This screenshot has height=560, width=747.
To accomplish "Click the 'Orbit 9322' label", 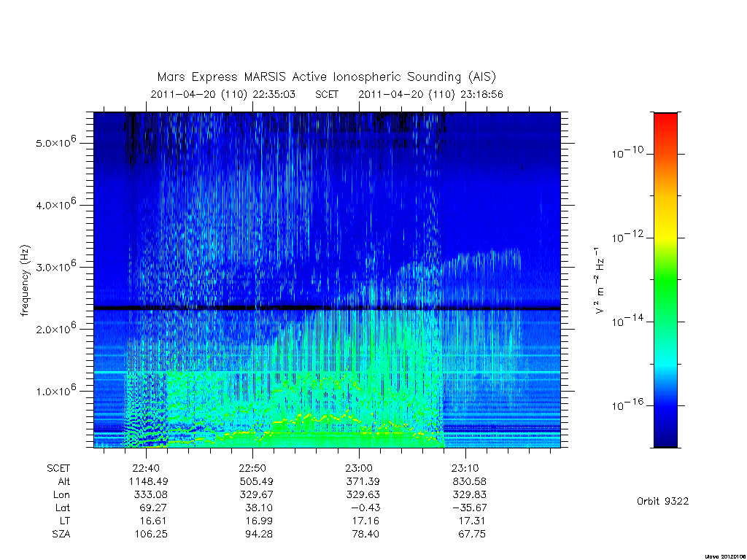I will pyautogui.click(x=662, y=501).
